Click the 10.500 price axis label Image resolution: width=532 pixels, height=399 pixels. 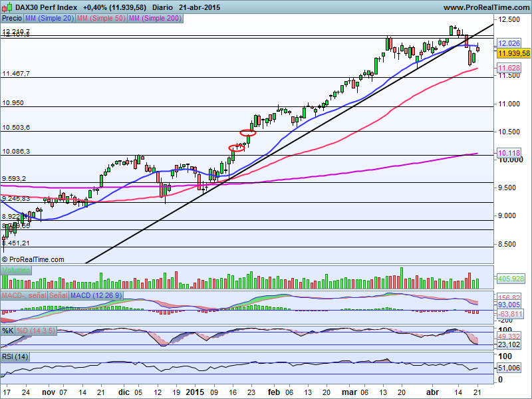tap(509, 132)
